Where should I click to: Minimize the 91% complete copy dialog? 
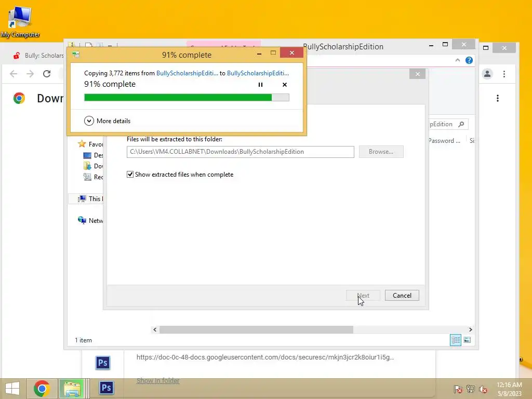(x=259, y=54)
